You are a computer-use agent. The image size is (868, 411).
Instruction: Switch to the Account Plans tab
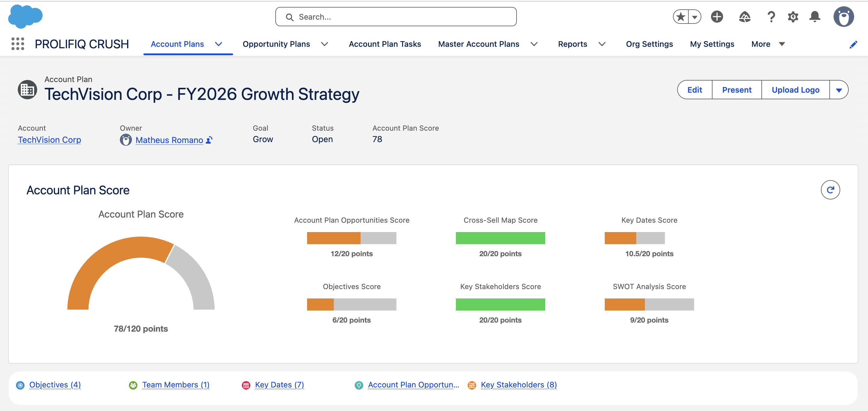pos(177,44)
